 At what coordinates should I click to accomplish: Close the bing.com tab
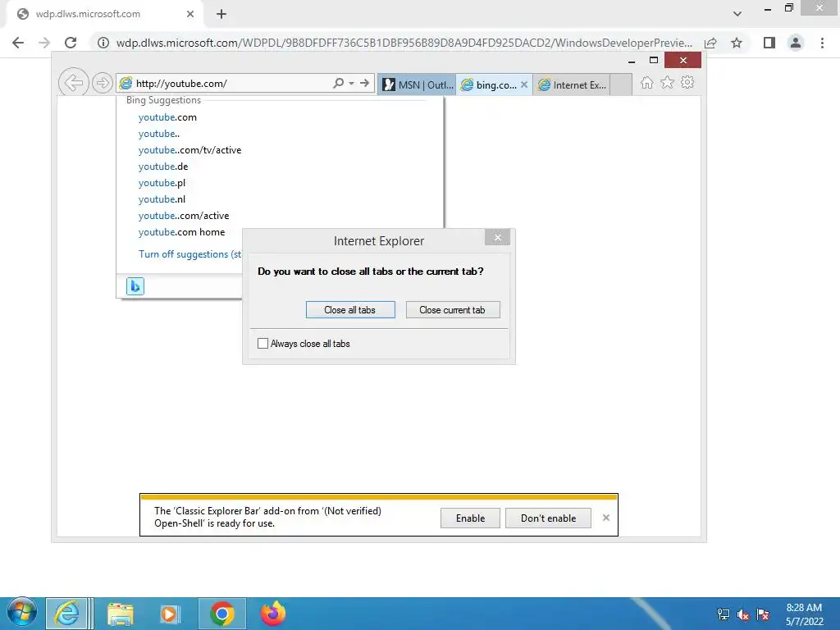click(524, 84)
